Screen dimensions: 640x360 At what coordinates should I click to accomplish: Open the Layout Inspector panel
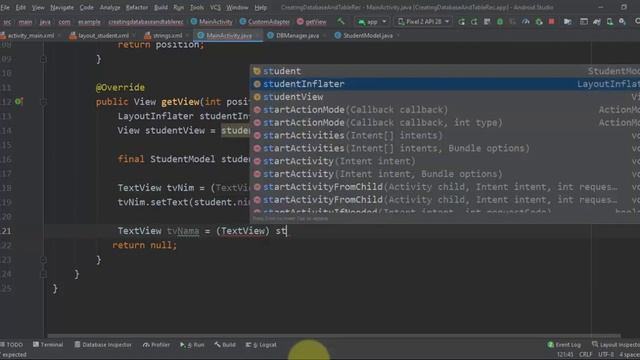click(x=616, y=344)
